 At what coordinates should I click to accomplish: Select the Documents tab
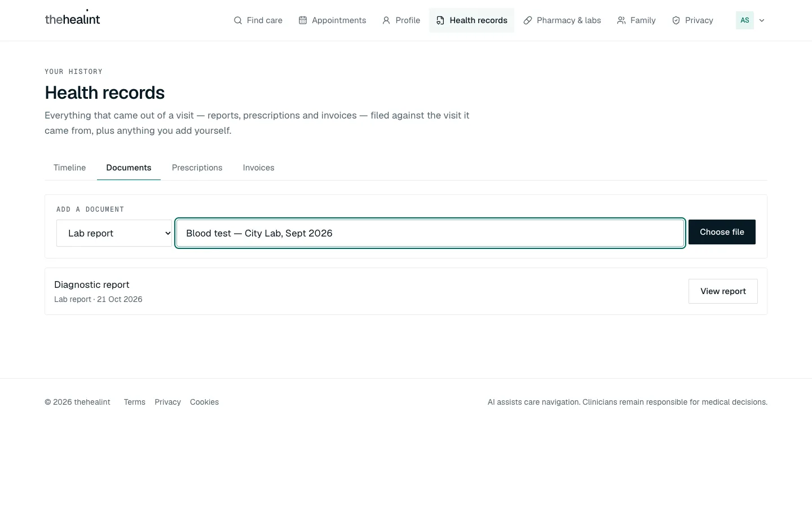click(x=129, y=168)
